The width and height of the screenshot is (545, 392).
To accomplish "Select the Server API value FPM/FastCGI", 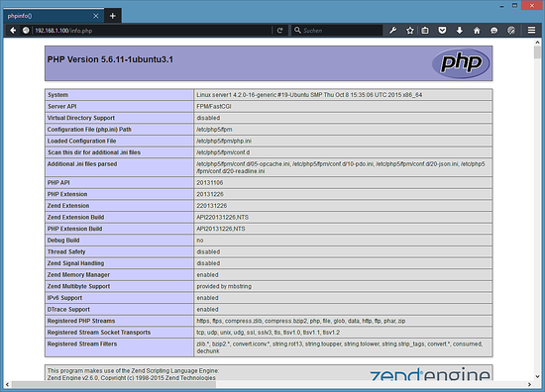I will coord(214,106).
